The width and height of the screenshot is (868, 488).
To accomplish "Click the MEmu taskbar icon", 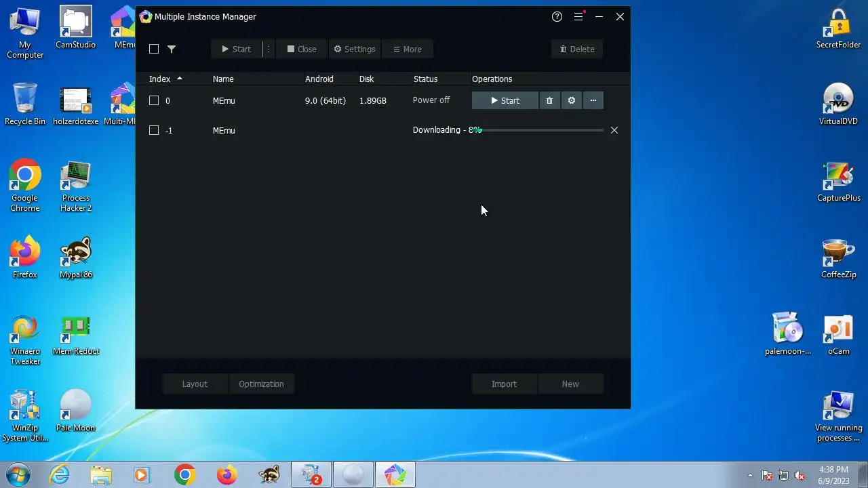I will pyautogui.click(x=395, y=475).
